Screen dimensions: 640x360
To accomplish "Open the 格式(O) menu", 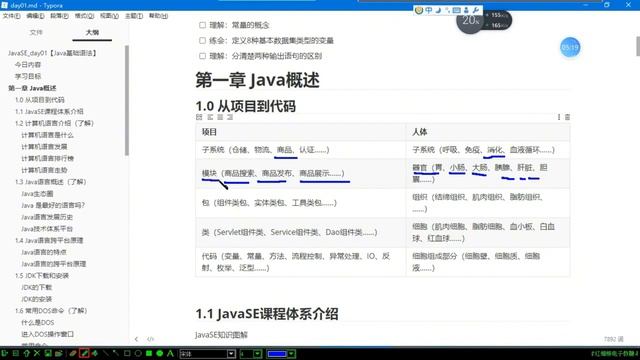I will [x=84, y=16].
